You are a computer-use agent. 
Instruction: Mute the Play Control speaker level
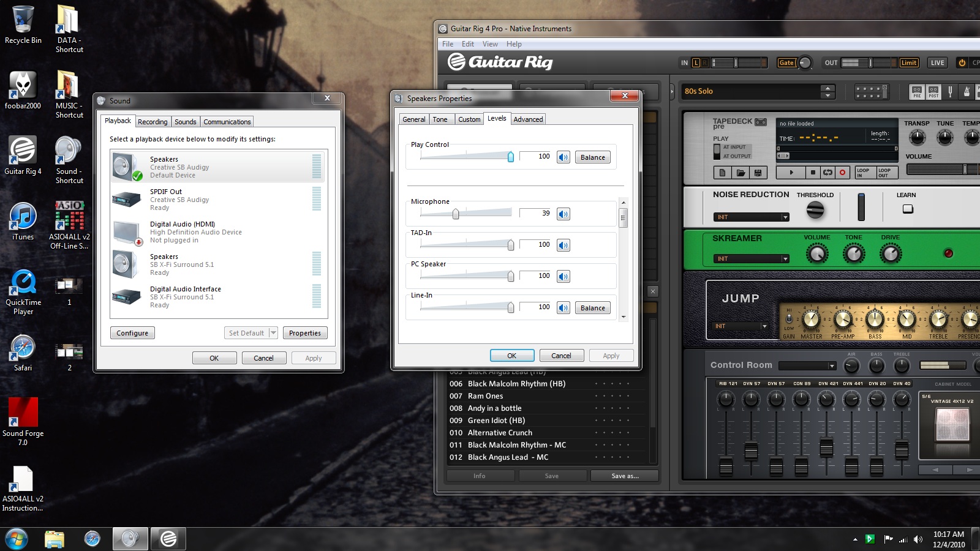[x=563, y=157]
